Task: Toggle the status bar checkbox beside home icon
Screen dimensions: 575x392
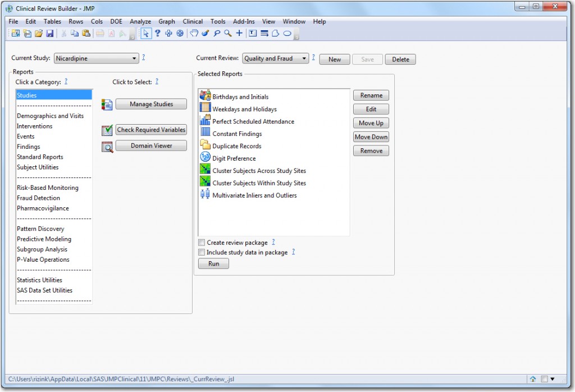Action: point(544,379)
